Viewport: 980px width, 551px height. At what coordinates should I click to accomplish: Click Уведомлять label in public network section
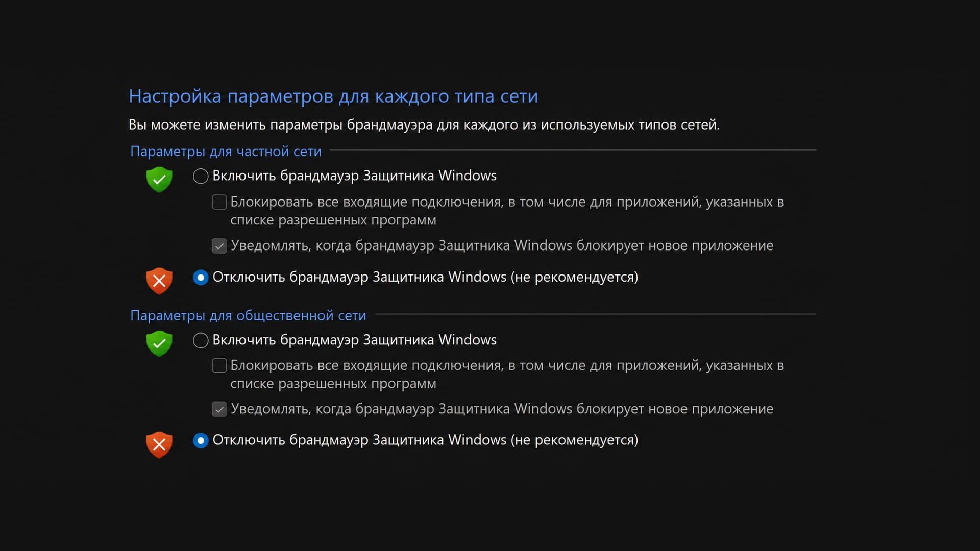coord(502,409)
